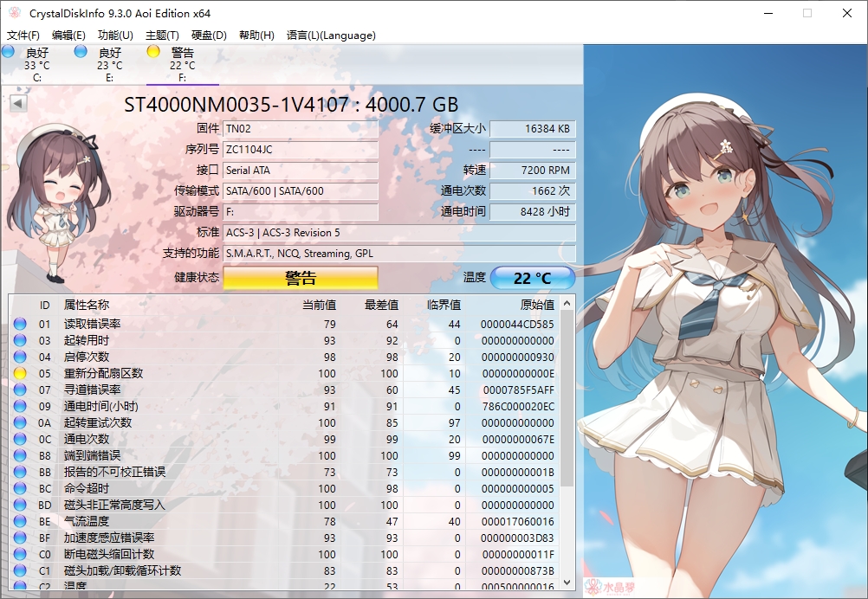This screenshot has height=599, width=868.
Task: Click the status orb for 磁头非正常高度写入
Action: point(20,505)
